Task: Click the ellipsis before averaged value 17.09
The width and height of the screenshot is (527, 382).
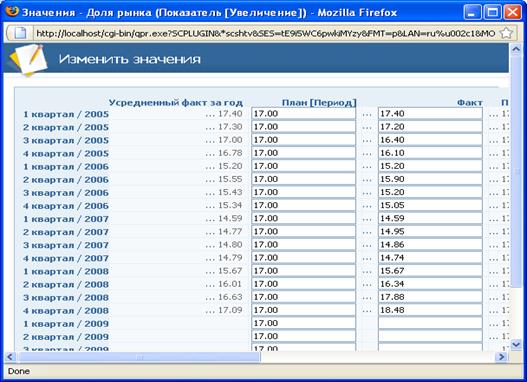Action: coord(210,311)
